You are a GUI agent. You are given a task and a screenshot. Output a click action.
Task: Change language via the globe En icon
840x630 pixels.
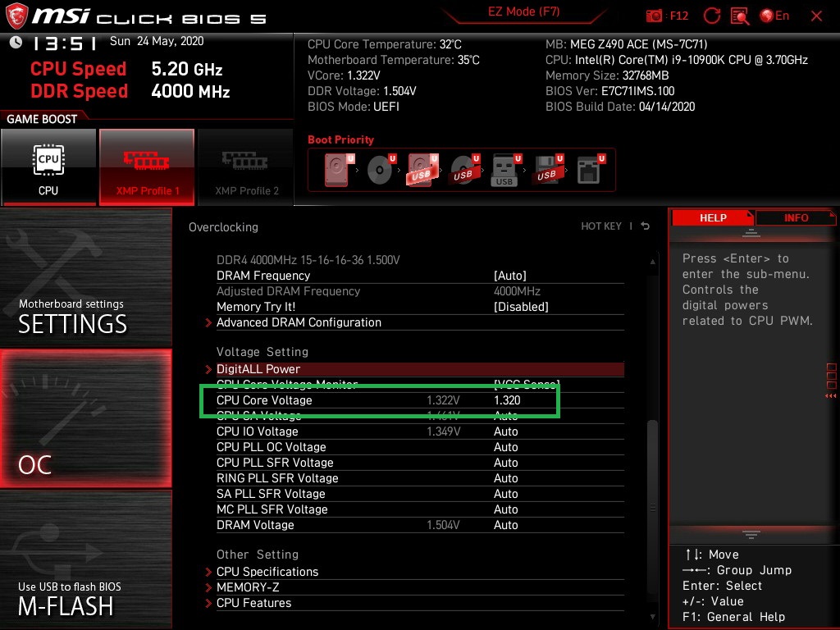tap(774, 16)
